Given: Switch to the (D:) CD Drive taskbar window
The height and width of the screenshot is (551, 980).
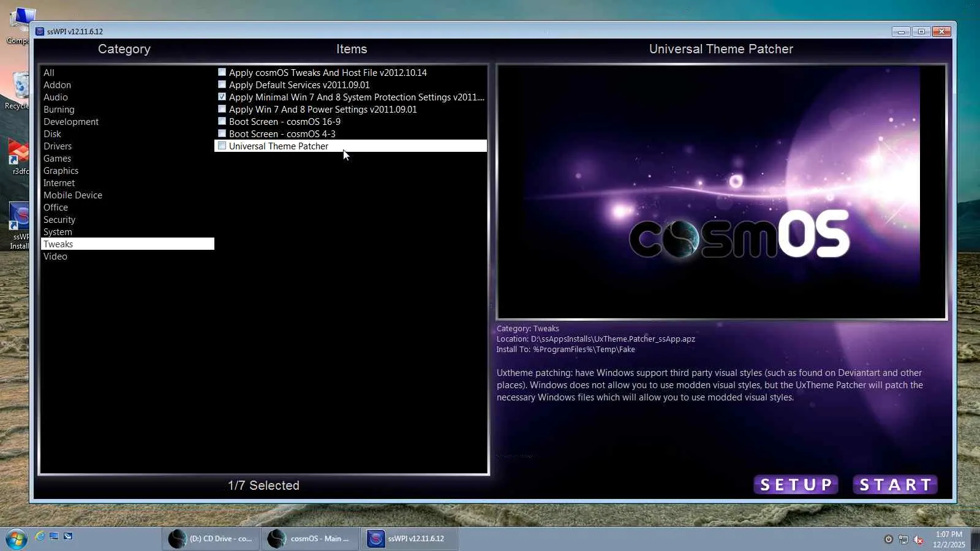Looking at the screenshot, I should [x=211, y=539].
